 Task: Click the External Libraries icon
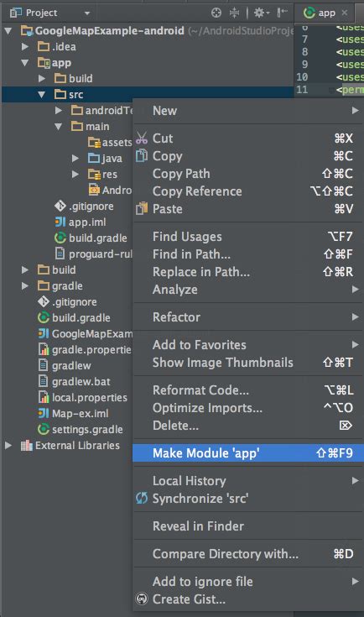click(26, 445)
